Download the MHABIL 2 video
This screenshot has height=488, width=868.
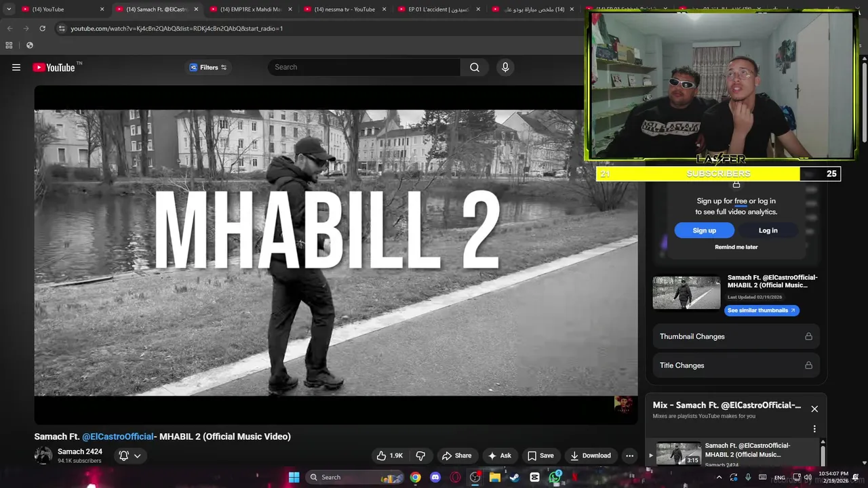tap(591, 455)
